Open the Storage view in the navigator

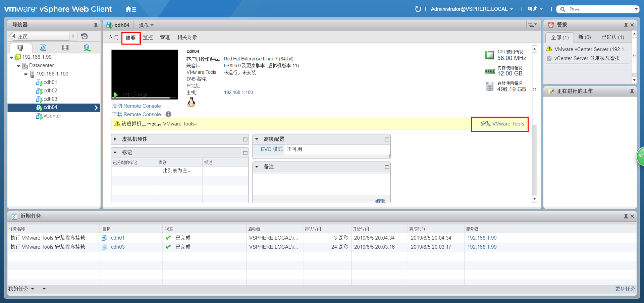65,48
